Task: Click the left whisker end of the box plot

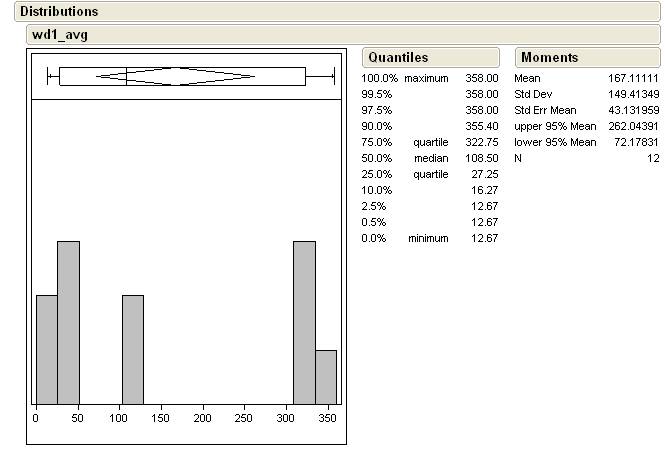Action: click(x=48, y=76)
